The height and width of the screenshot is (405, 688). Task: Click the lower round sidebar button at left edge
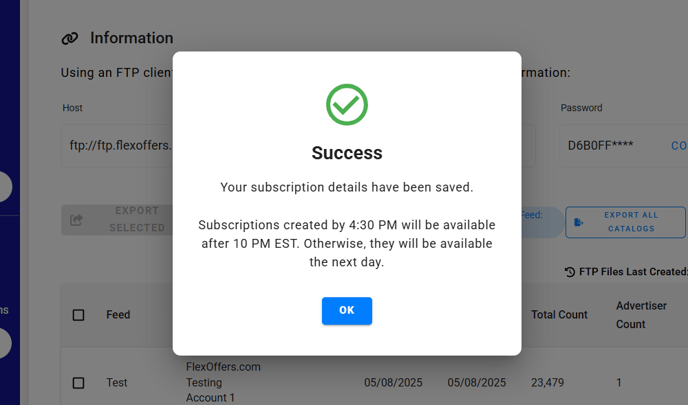(x=4, y=343)
